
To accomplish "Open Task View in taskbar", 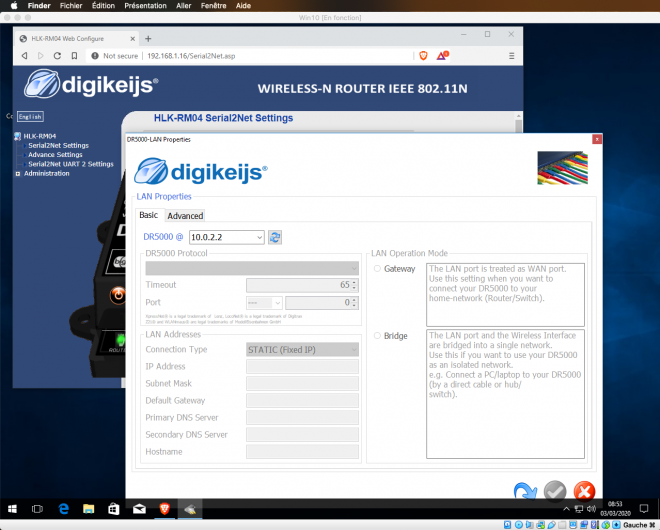I will coord(37,509).
